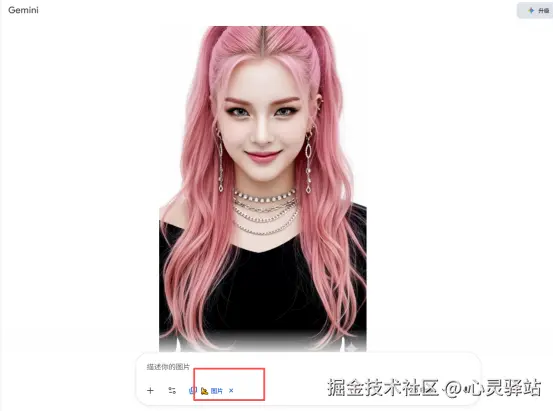This screenshot has width=554, height=411.
Task: Remove the 图片 tool chip with the X
Action: coord(231,391)
